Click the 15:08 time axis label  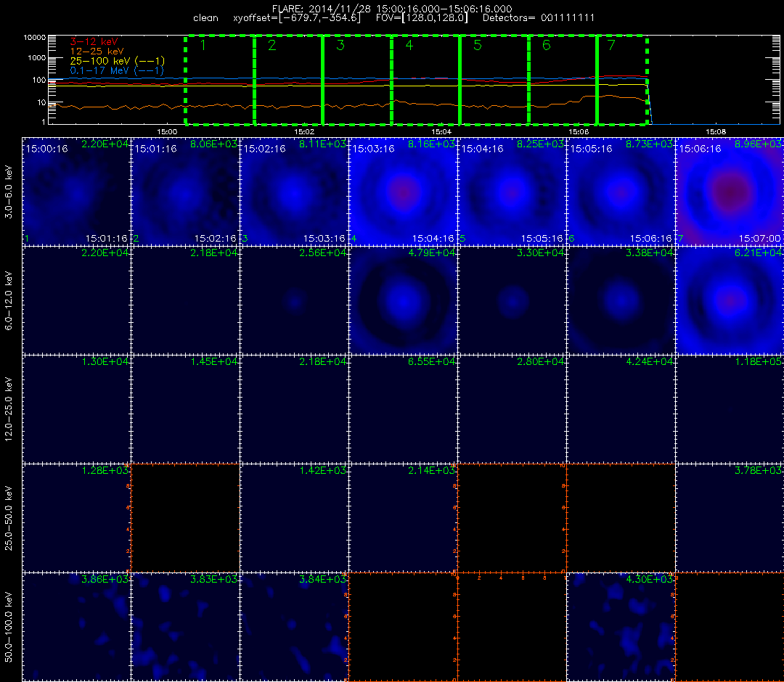[716, 131]
